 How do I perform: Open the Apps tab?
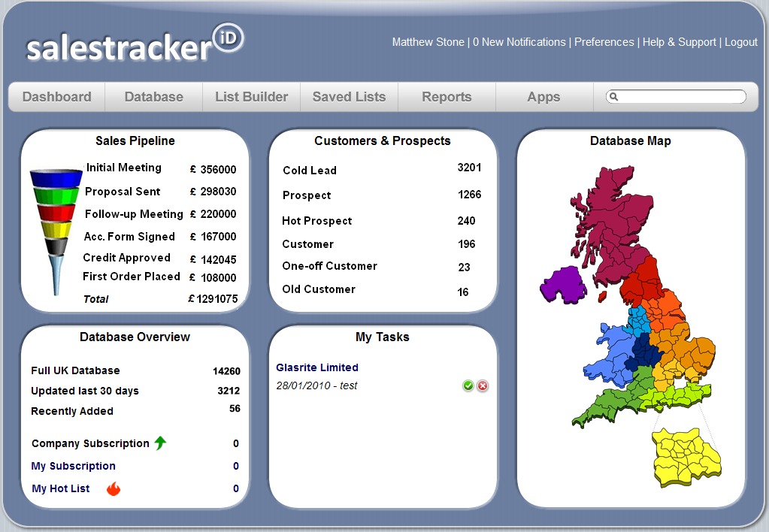click(x=543, y=97)
